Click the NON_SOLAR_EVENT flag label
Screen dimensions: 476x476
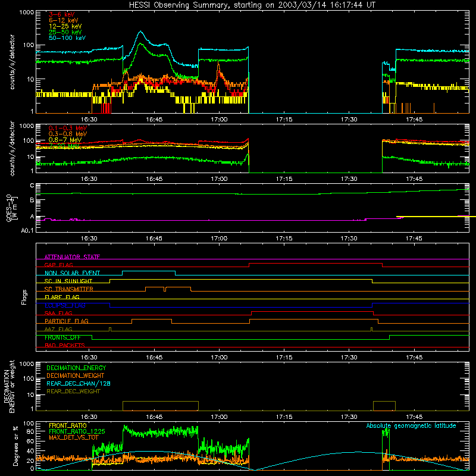(x=72, y=273)
